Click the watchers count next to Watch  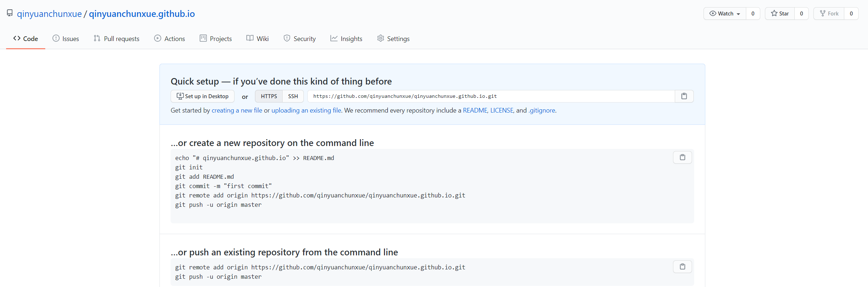(753, 14)
